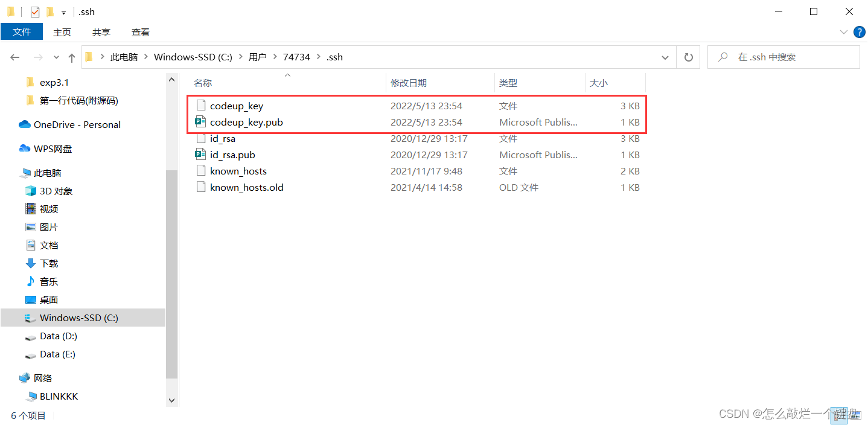Select the codeup_key.pub Publisher file icon

click(x=200, y=122)
